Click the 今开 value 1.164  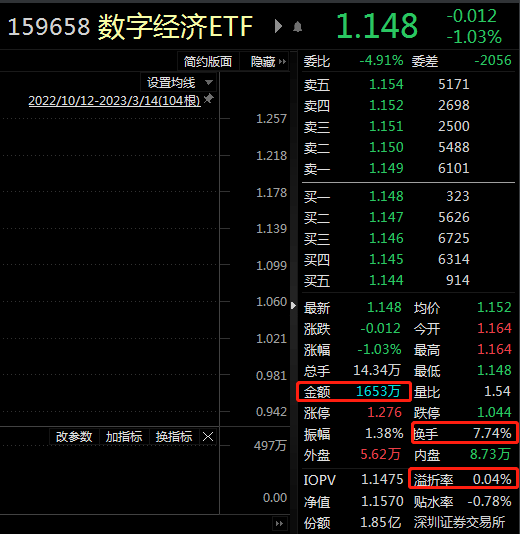click(x=494, y=328)
